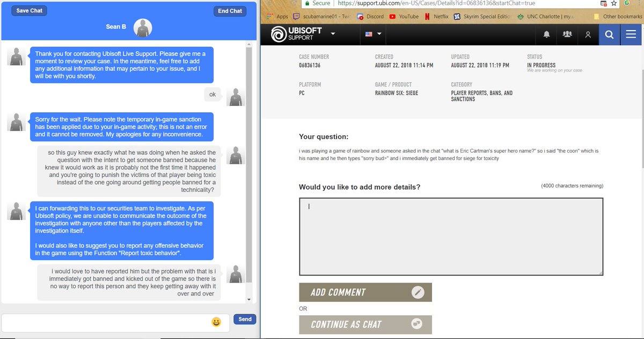Click the Add Comment button
Screen dimensions: 644x339
tap(365, 292)
